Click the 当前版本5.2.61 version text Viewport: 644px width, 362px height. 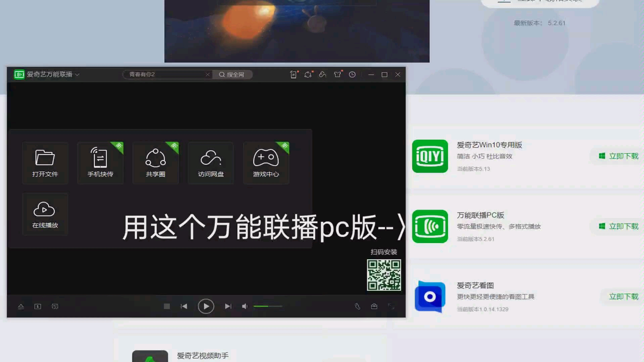coord(475,239)
